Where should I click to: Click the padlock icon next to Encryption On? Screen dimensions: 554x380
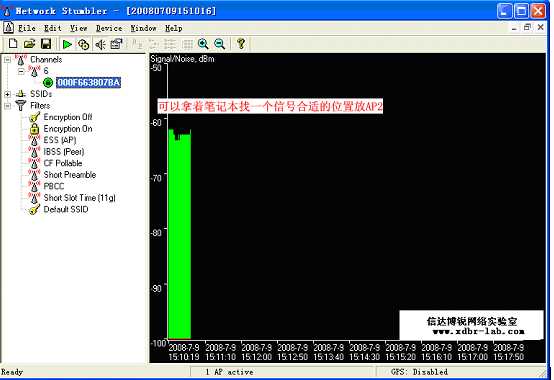(34, 129)
